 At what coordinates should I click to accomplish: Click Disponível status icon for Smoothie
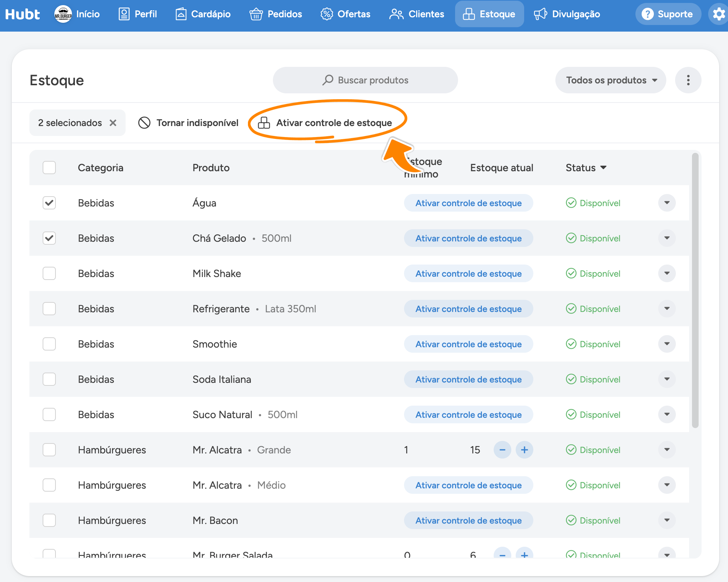(x=571, y=344)
